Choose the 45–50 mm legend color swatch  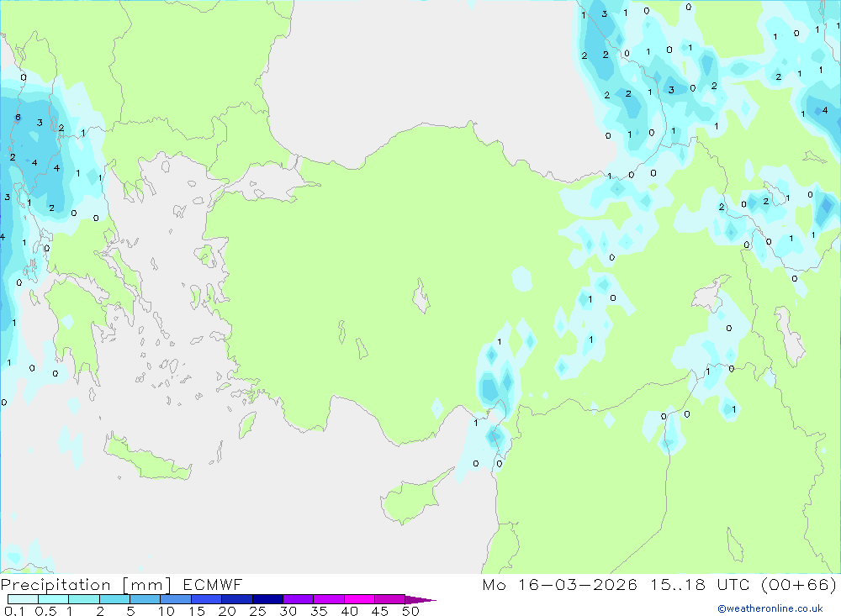click(390, 599)
